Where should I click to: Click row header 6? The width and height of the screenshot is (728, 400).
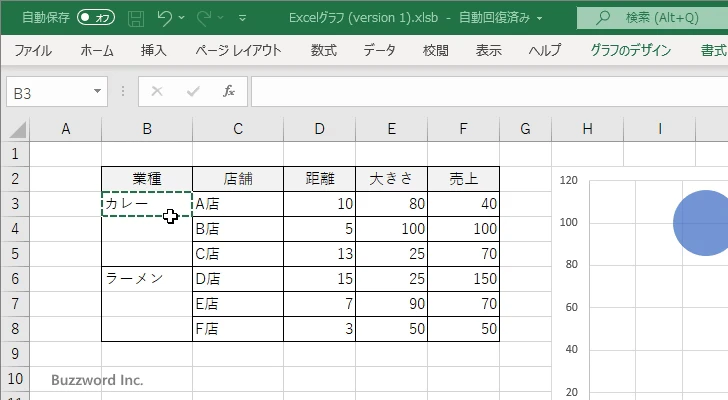tap(15, 278)
